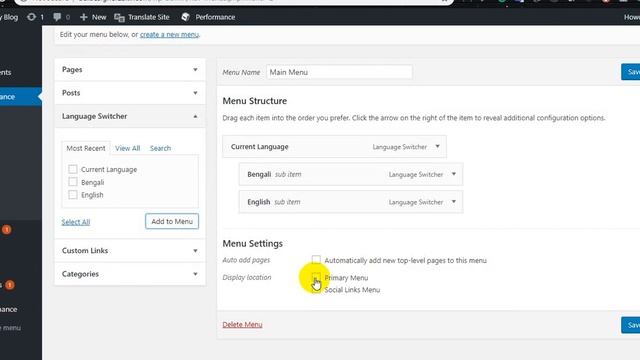Switch to the View All tab
Screen dimensions: 640x360
(127, 148)
